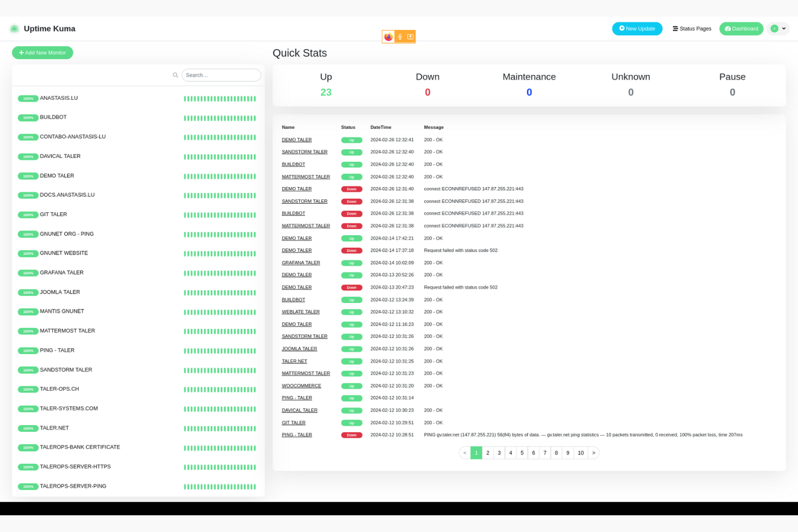Open CONTABO-ANASTASIS-LU monitor
Viewport: 798px width, 532px height.
(138, 137)
